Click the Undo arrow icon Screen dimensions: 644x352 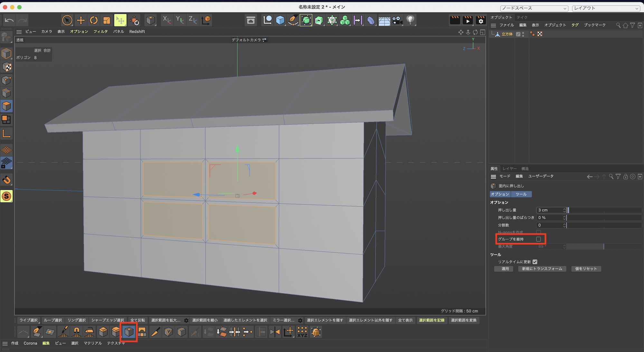(x=9, y=20)
